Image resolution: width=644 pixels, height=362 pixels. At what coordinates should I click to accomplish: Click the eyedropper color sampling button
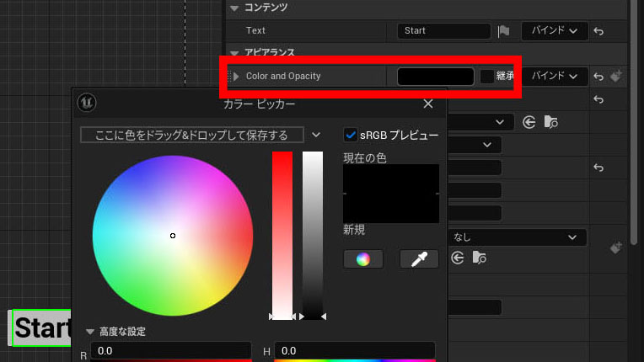[x=419, y=259]
